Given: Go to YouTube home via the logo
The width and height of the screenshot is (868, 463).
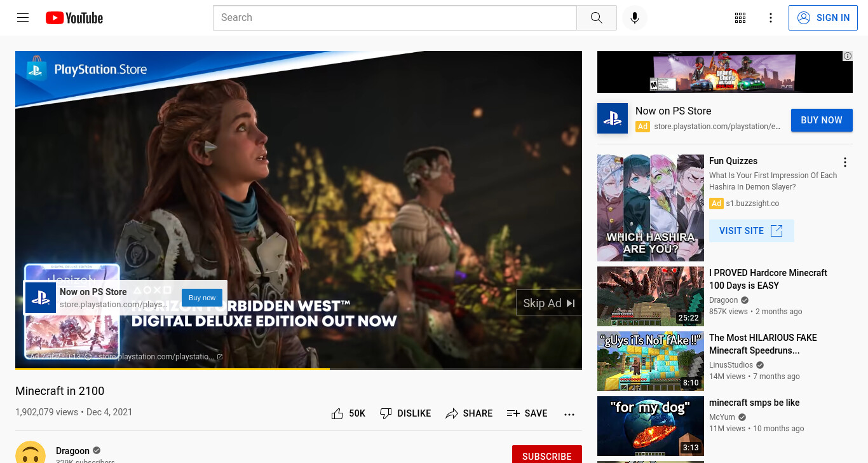Looking at the screenshot, I should pyautogui.click(x=74, y=18).
